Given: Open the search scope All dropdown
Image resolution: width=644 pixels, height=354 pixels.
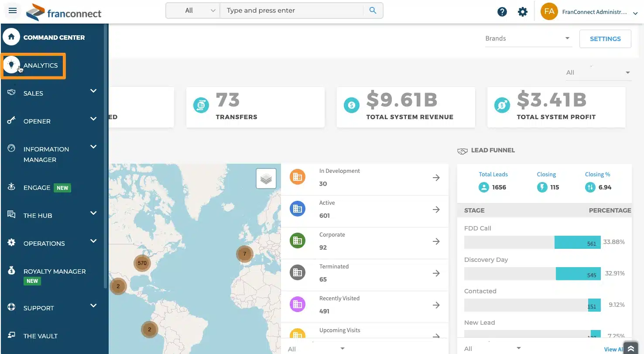Looking at the screenshot, I should (x=193, y=10).
